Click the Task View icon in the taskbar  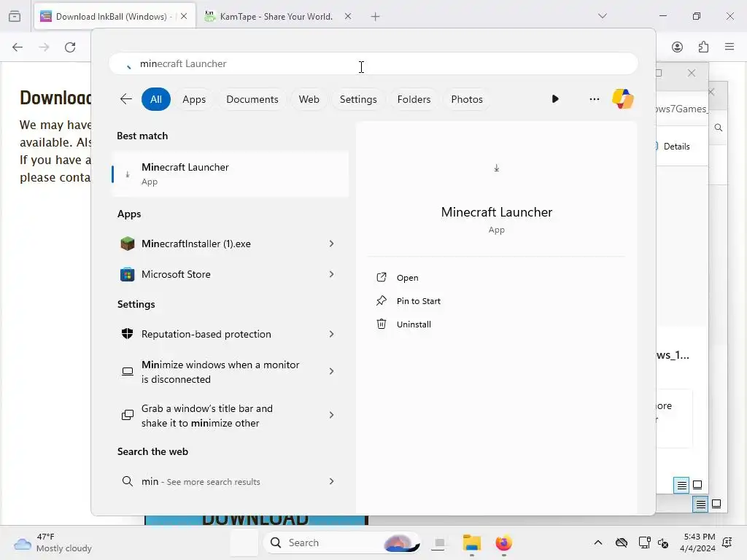pos(439,542)
